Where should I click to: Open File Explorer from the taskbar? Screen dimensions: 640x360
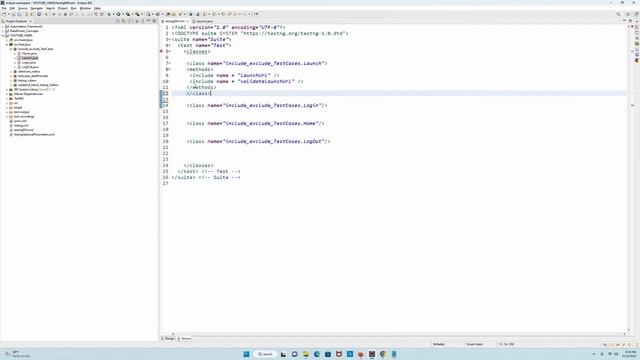click(306, 354)
